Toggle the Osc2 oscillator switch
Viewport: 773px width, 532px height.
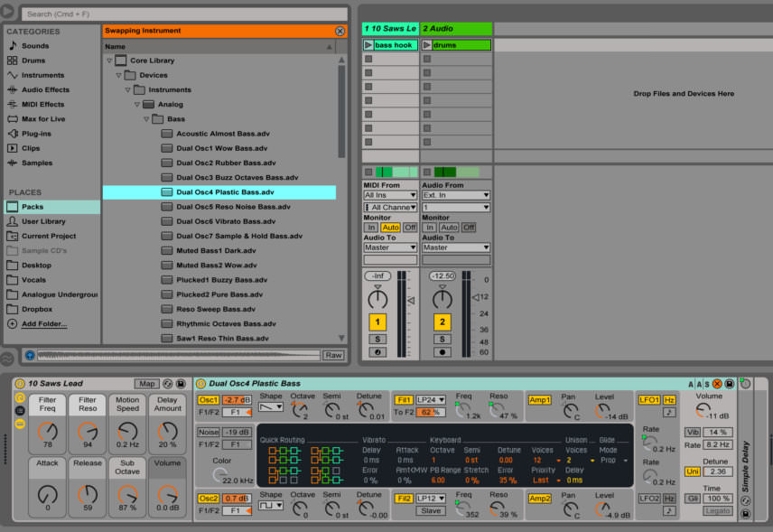[x=208, y=499]
